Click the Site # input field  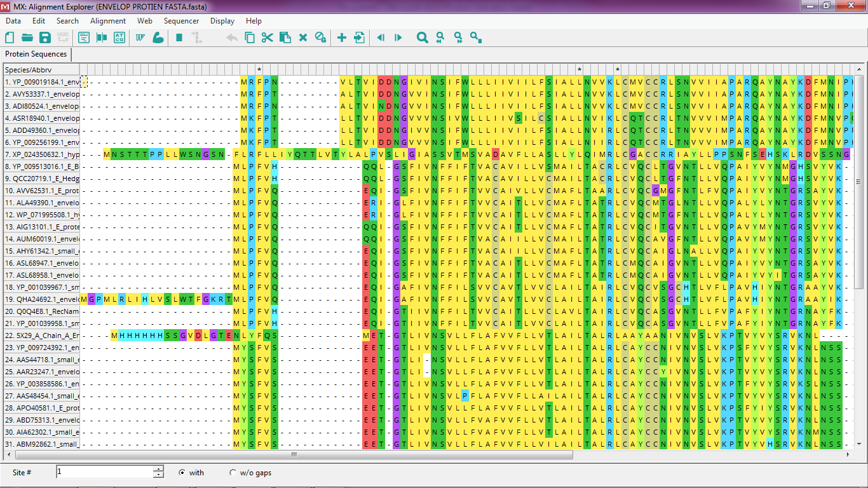click(x=104, y=472)
